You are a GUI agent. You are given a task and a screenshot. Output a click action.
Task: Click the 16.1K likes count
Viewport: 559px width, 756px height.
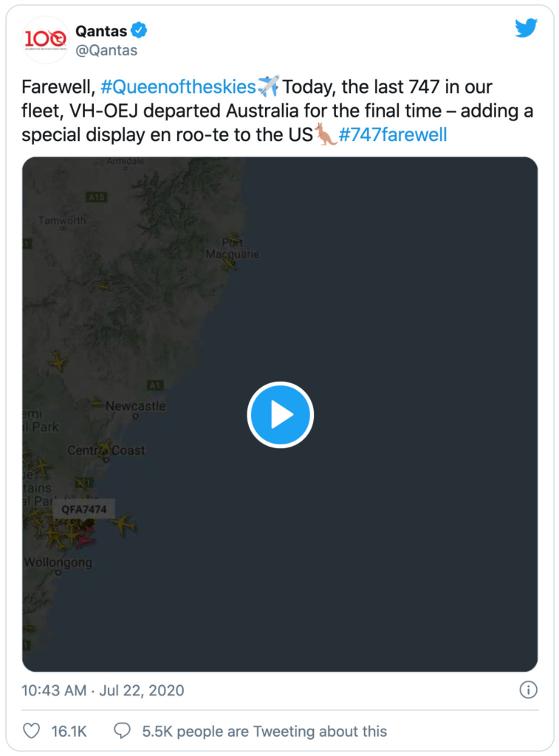pyautogui.click(x=69, y=732)
